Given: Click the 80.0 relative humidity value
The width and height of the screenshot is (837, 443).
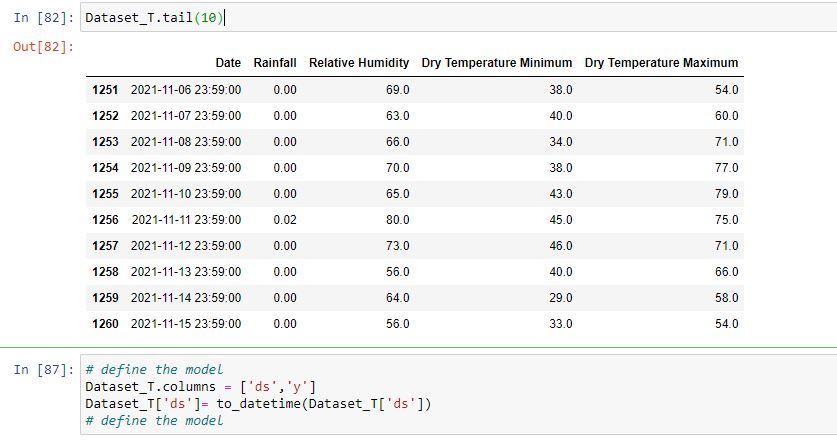Looking at the screenshot, I should [x=398, y=220].
